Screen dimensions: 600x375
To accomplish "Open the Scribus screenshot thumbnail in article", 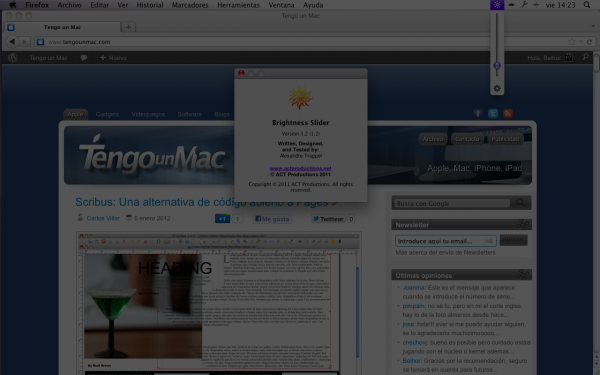I will [218, 302].
